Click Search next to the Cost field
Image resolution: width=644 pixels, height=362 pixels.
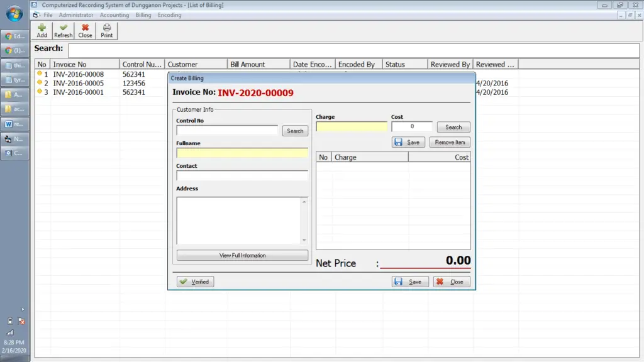pyautogui.click(x=453, y=126)
